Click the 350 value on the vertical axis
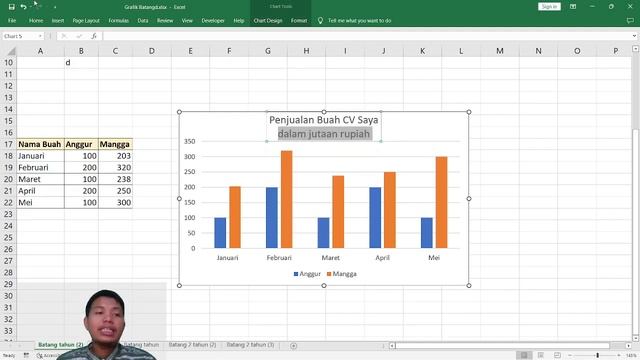Image resolution: width=640 pixels, height=360 pixels. [x=190, y=141]
